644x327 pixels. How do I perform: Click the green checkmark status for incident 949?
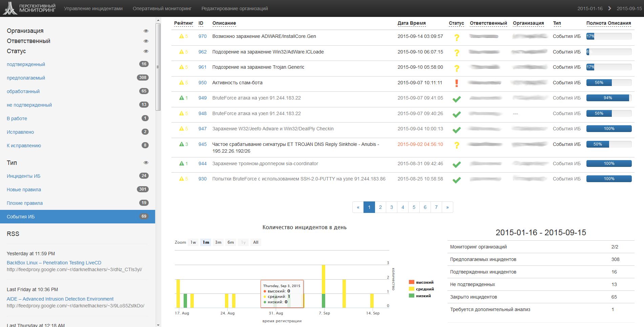(457, 99)
